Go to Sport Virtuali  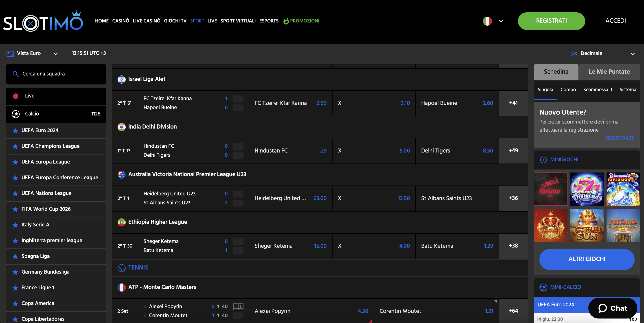[x=238, y=21]
